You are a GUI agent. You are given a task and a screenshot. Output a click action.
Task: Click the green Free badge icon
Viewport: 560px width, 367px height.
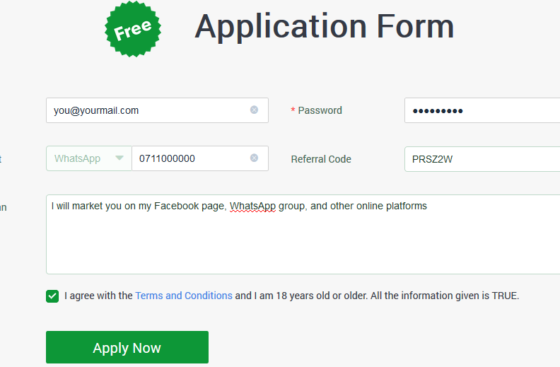133,29
